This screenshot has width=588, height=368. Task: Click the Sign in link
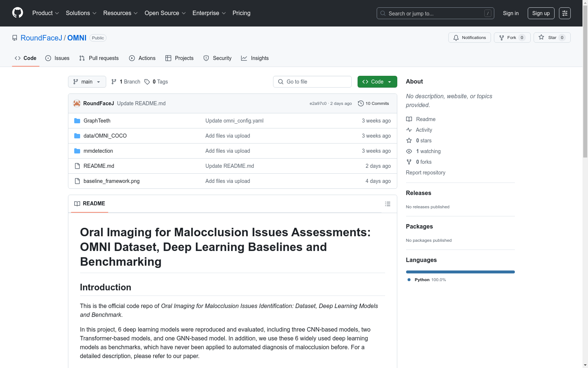pos(511,13)
